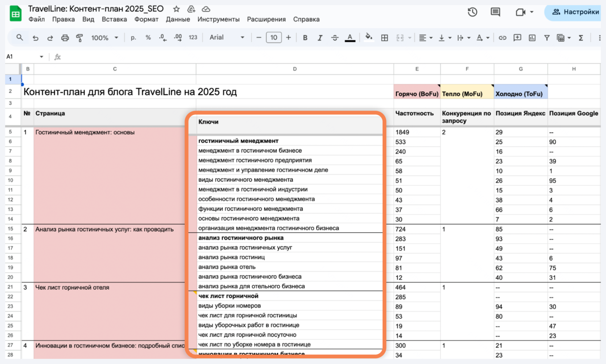Open text rotation dropdown
Viewport: 606px width, 364px height.
483,38
